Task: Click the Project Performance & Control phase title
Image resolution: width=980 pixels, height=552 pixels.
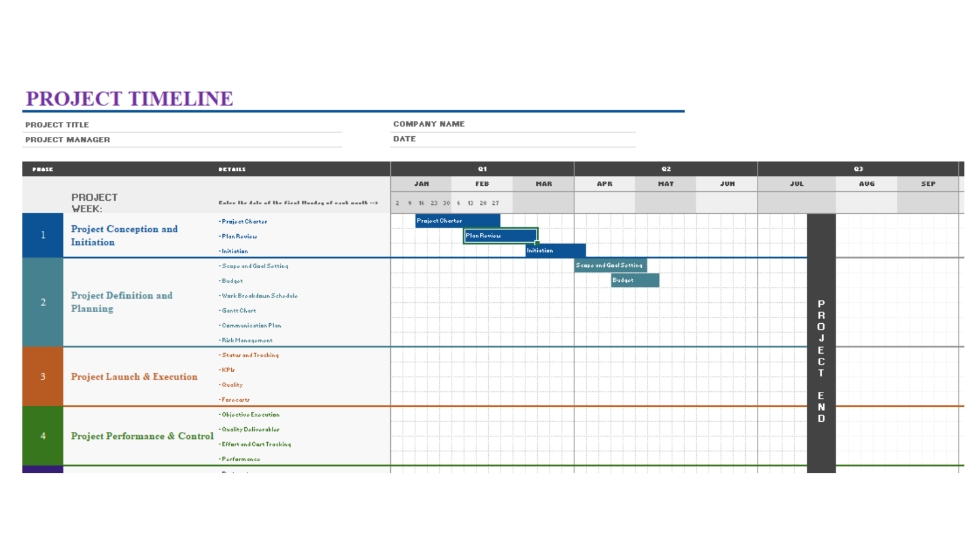Action: pos(142,436)
